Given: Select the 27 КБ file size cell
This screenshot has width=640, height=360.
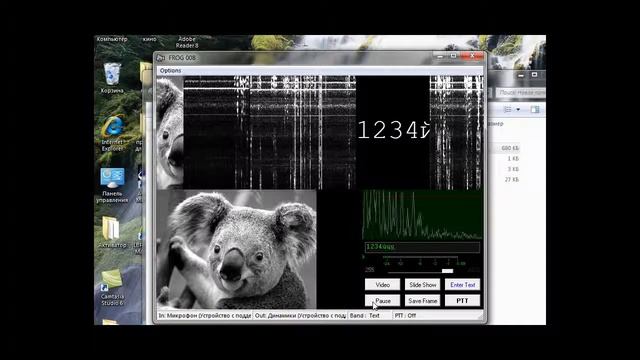Looking at the screenshot, I should point(511,180).
